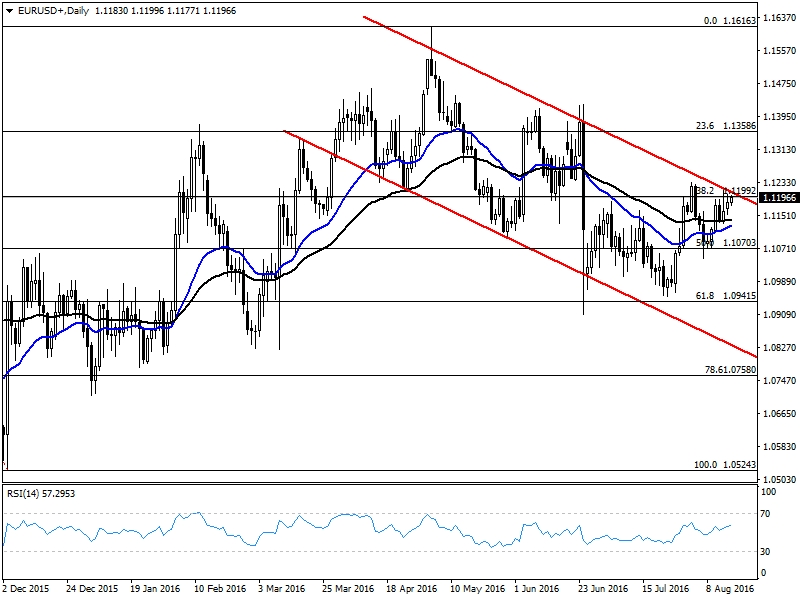Click price scale value 1.06650

pos(780,413)
